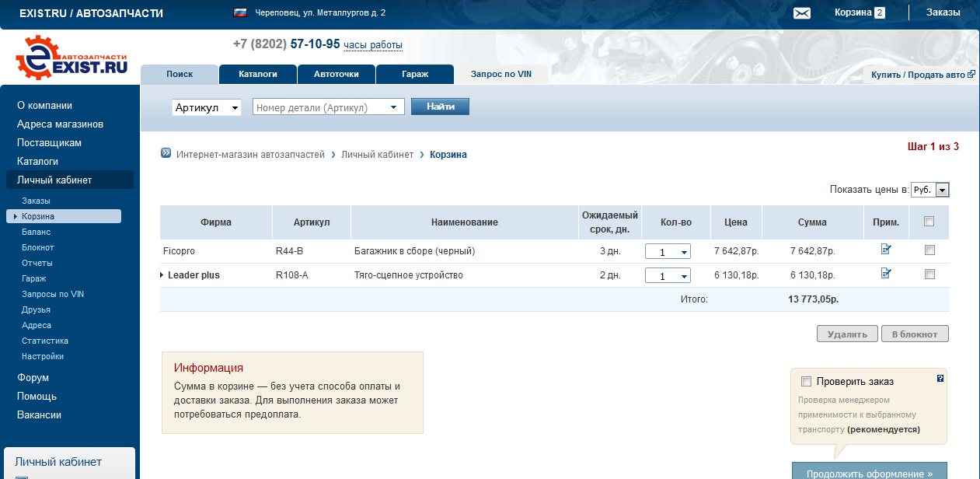Image resolution: width=980 pixels, height=479 pixels.
Task: Click the EXIST.RU gear logo
Action: (71, 58)
